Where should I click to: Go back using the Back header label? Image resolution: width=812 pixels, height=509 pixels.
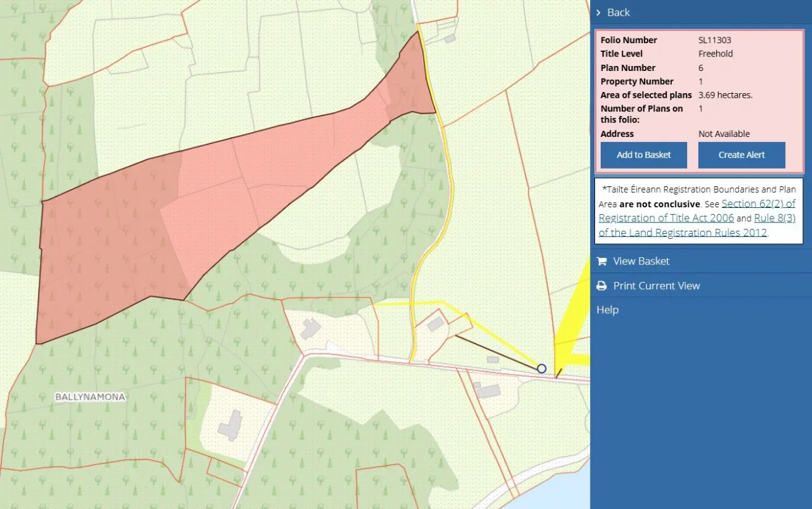pos(618,13)
